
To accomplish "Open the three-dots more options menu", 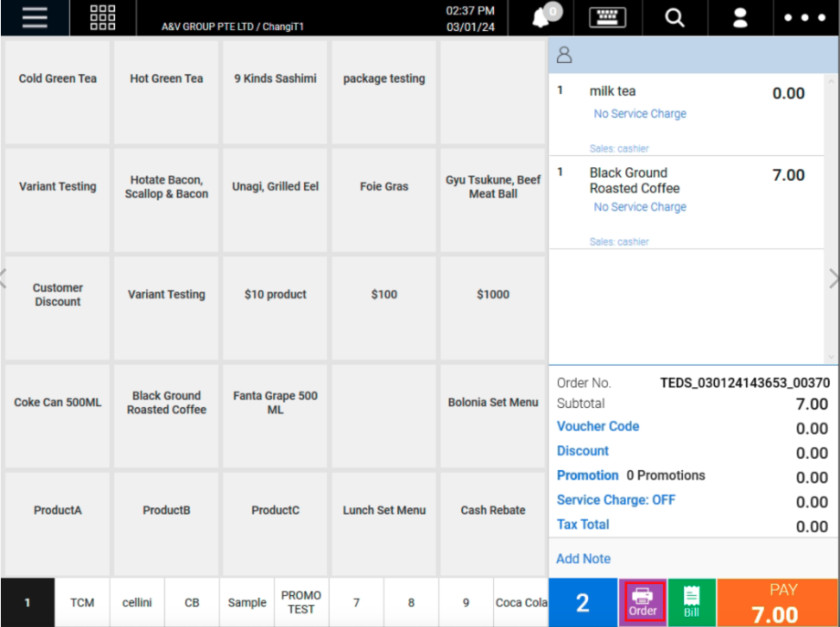I will tap(806, 17).
